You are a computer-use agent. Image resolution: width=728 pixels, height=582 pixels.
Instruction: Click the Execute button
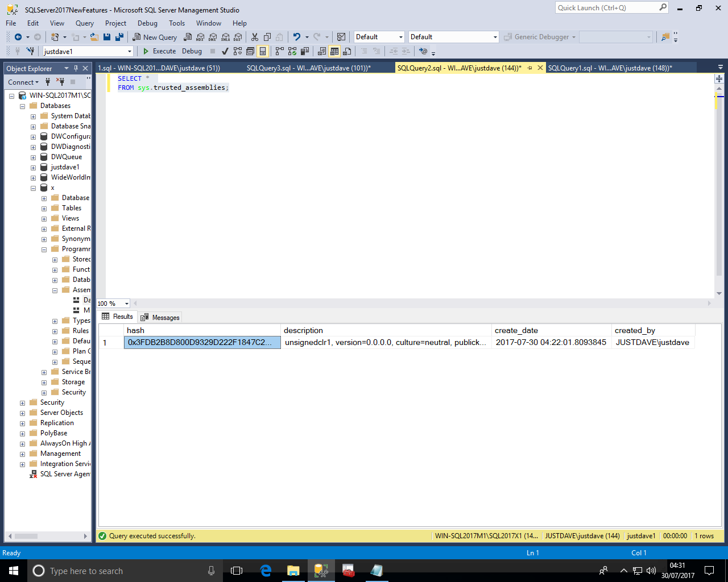click(x=159, y=51)
